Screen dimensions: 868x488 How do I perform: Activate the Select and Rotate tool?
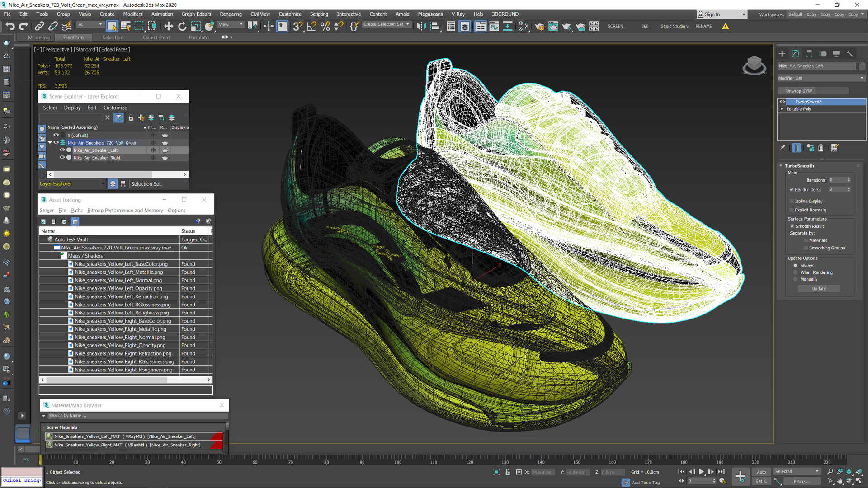pyautogui.click(x=182, y=26)
